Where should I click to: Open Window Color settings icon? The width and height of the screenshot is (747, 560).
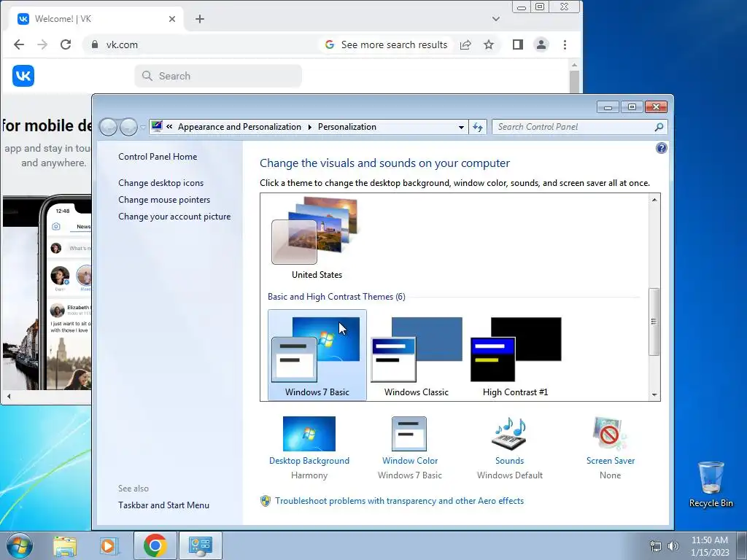pyautogui.click(x=409, y=434)
